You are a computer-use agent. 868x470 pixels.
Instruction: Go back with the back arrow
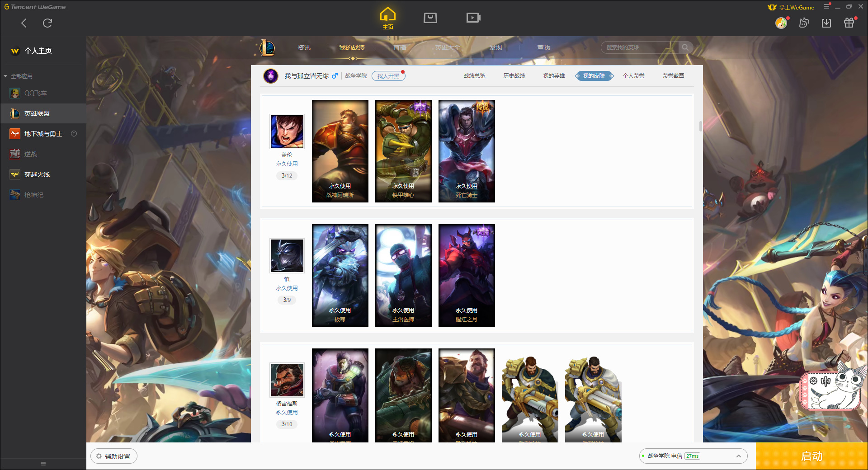click(x=24, y=23)
